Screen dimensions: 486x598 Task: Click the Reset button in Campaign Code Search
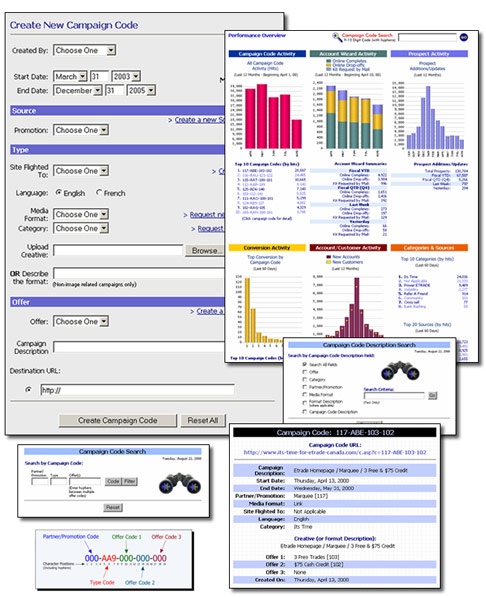click(113, 507)
